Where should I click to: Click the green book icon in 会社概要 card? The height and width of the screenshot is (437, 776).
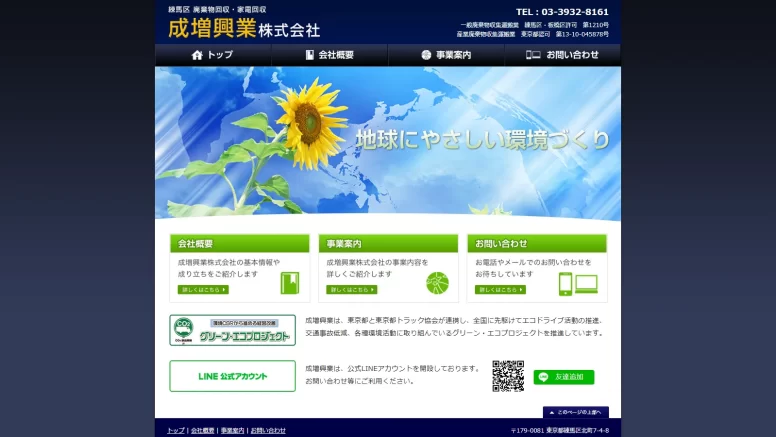coord(290,283)
